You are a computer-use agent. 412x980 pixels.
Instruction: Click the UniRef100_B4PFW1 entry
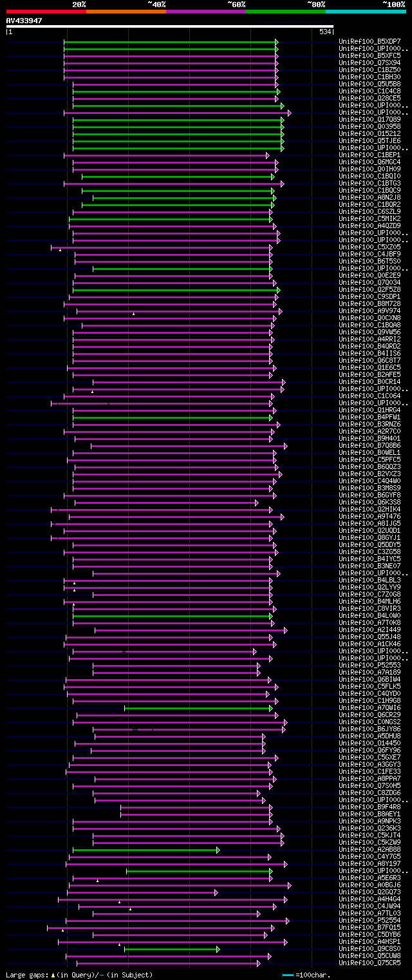370,418
